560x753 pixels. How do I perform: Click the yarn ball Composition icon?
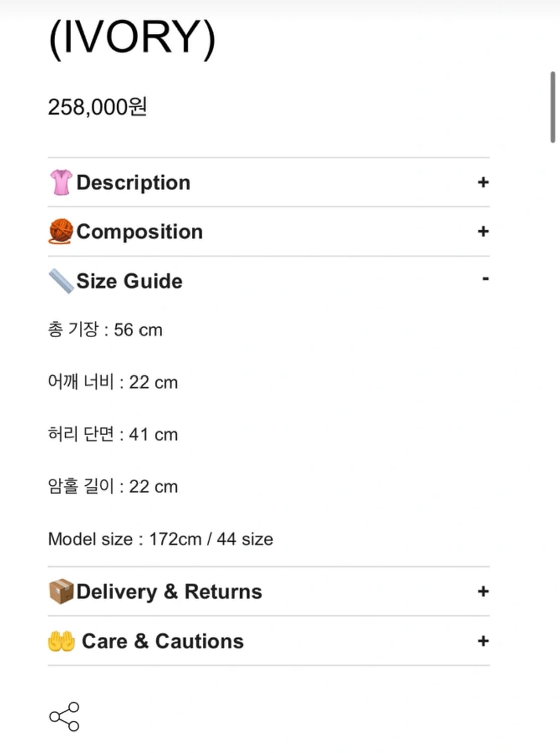point(61,231)
